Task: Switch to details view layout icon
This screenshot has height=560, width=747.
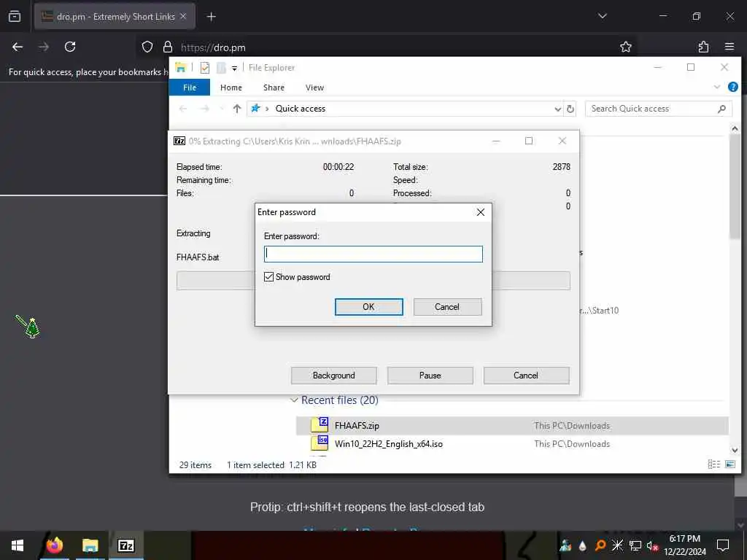Action: click(x=713, y=464)
